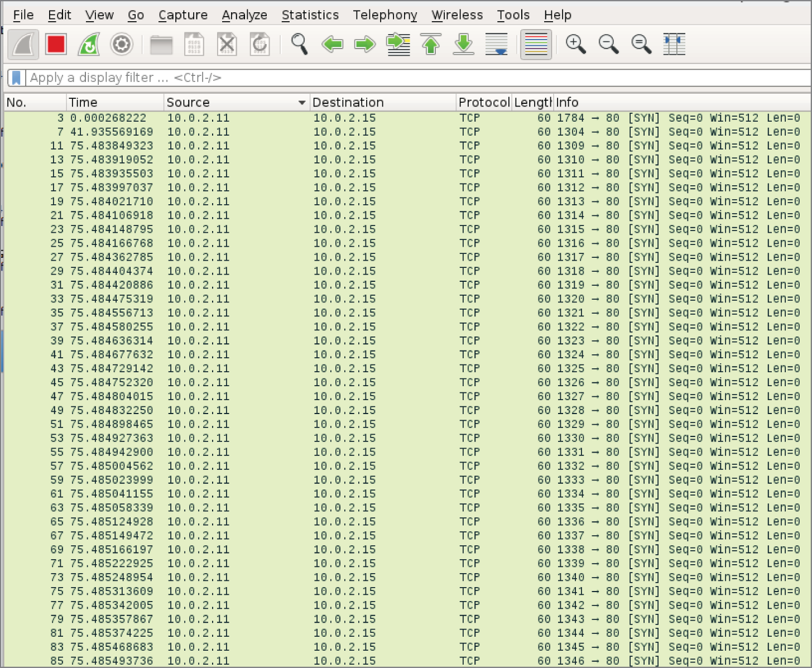Sort by the Length column header
812x668 pixels.
click(532, 102)
